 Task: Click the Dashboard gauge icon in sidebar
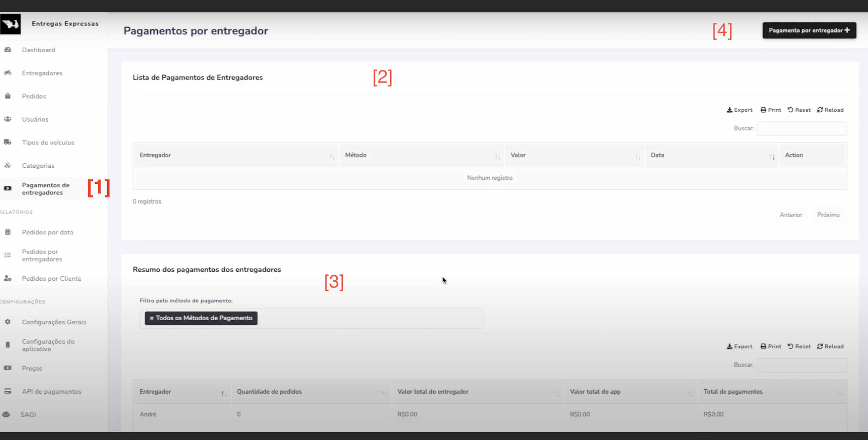pos(8,50)
